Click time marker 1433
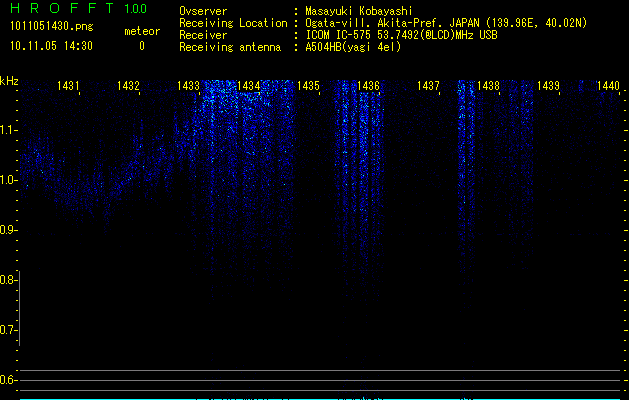This screenshot has height=400, width=629. (x=188, y=85)
